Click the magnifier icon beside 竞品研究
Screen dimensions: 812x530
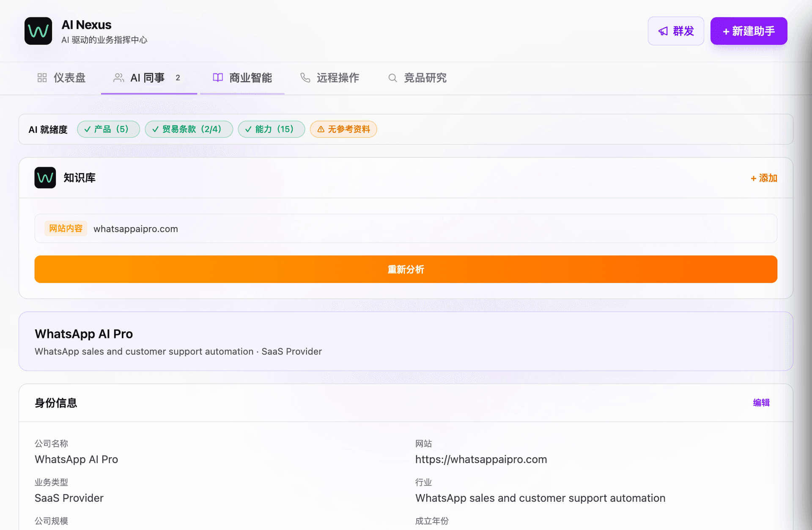pos(393,78)
